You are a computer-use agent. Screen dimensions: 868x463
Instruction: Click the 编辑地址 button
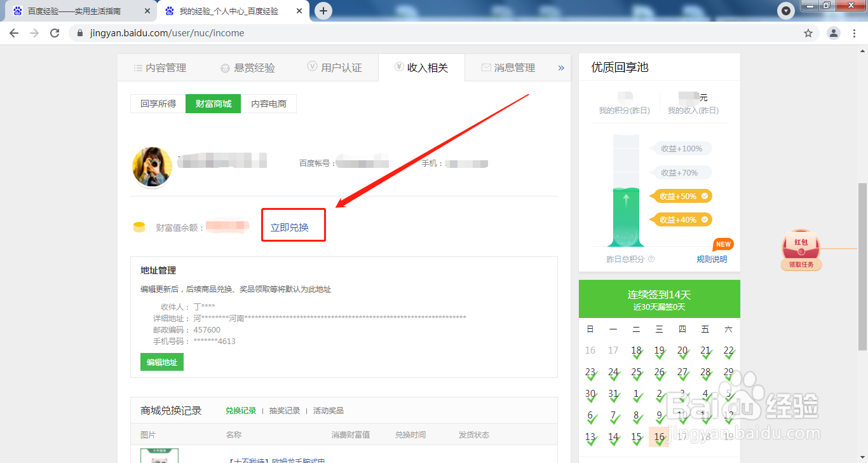tap(162, 362)
